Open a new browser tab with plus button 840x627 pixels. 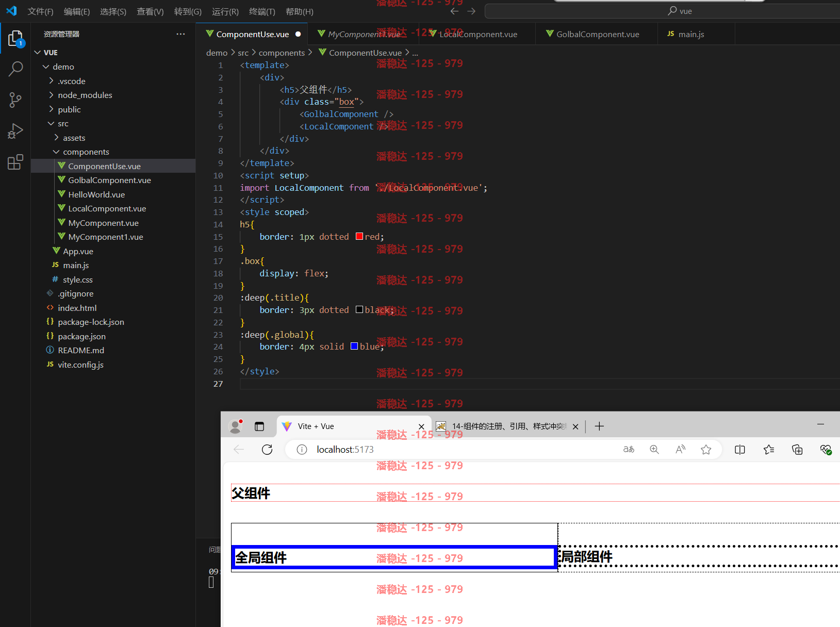599,426
